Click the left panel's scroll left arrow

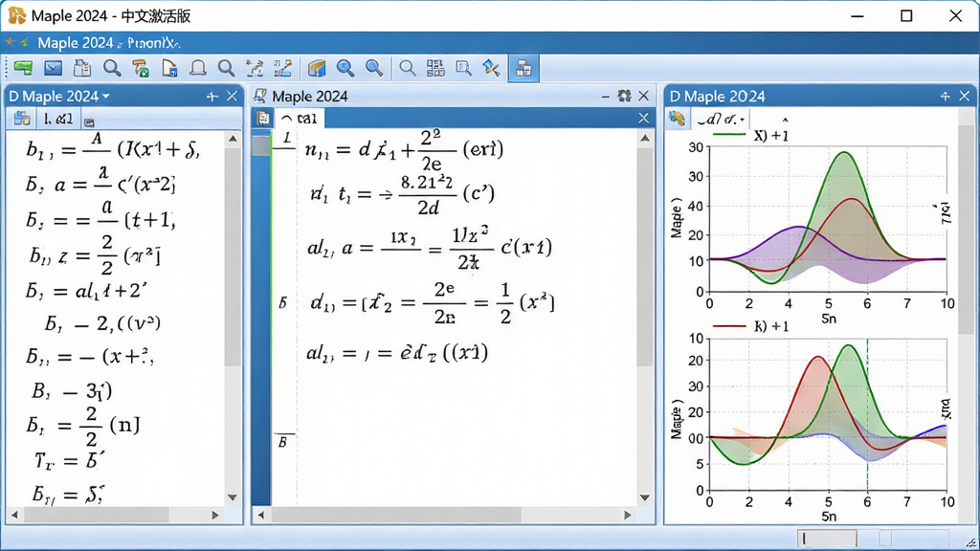coord(13,516)
